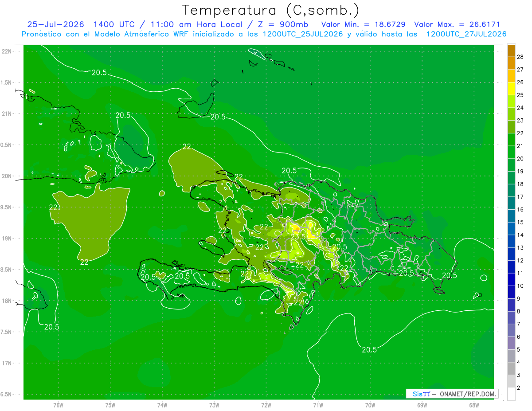Pick the colorbar swatch between 27 and 28
The height and width of the screenshot is (411, 532).
point(511,63)
